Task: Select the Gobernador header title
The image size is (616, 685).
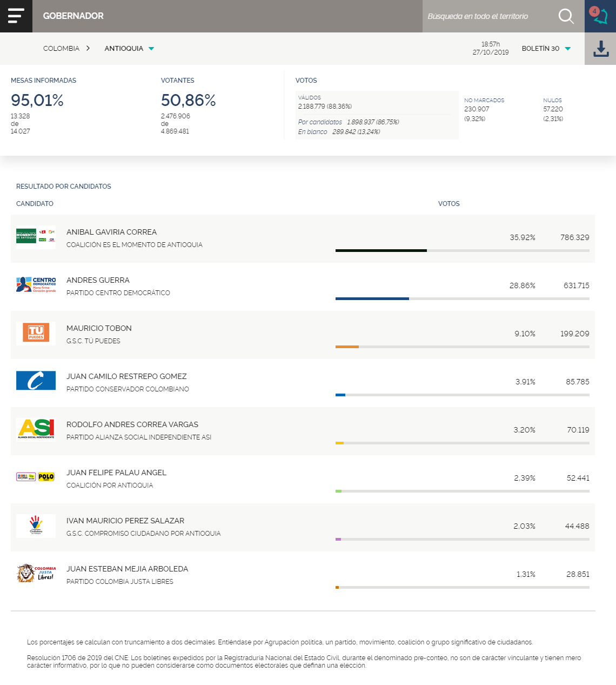Action: click(x=73, y=16)
